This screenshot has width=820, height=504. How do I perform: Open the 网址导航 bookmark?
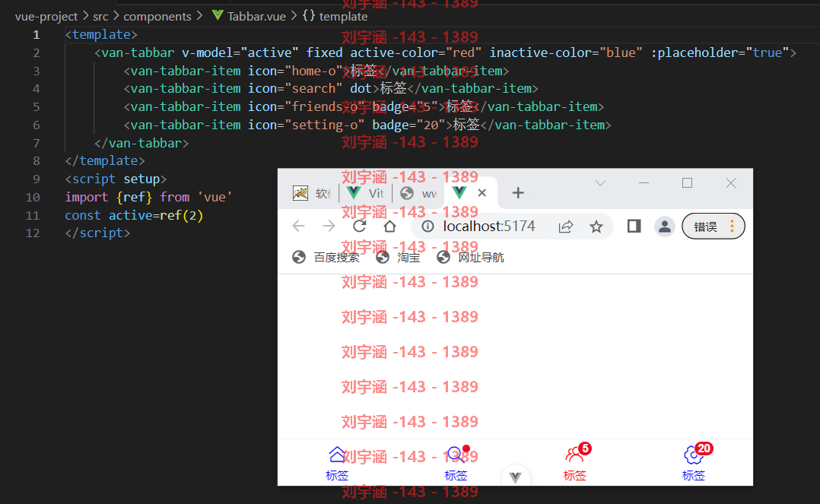470,257
